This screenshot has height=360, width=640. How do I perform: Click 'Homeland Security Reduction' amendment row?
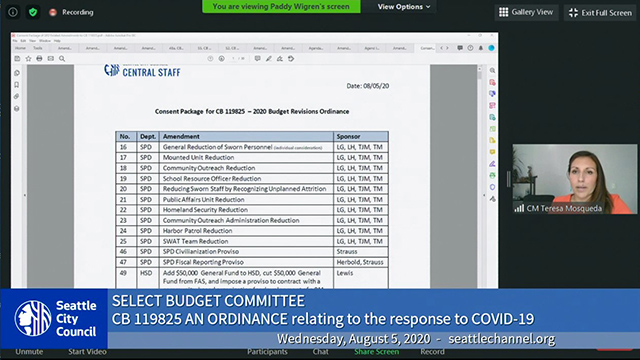(x=252, y=210)
